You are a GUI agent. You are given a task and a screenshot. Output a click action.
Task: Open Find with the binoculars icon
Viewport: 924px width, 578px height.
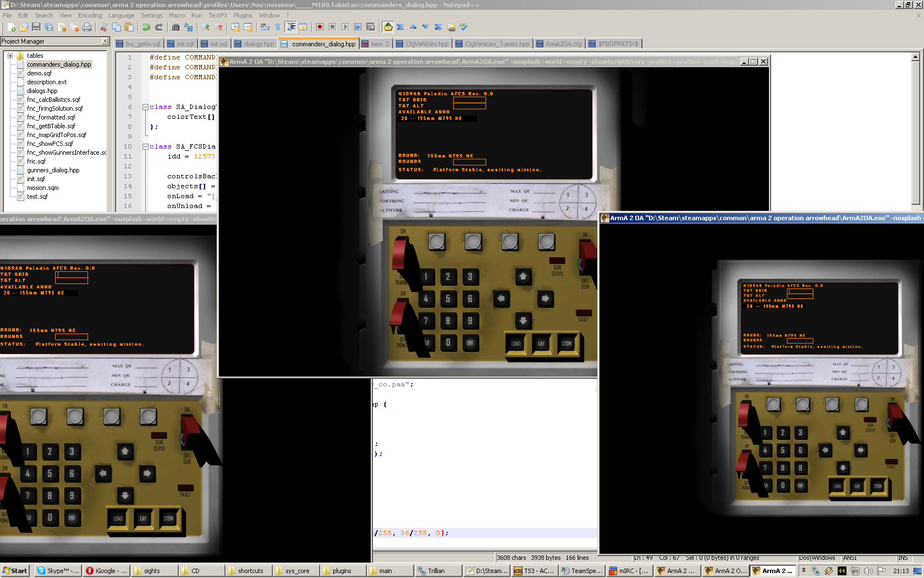coord(175,27)
